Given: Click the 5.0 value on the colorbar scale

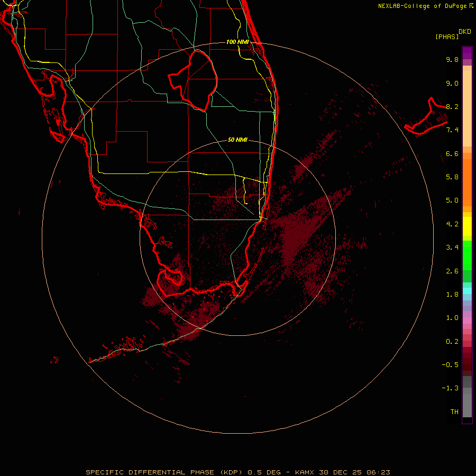Looking at the screenshot, I should tap(452, 200).
